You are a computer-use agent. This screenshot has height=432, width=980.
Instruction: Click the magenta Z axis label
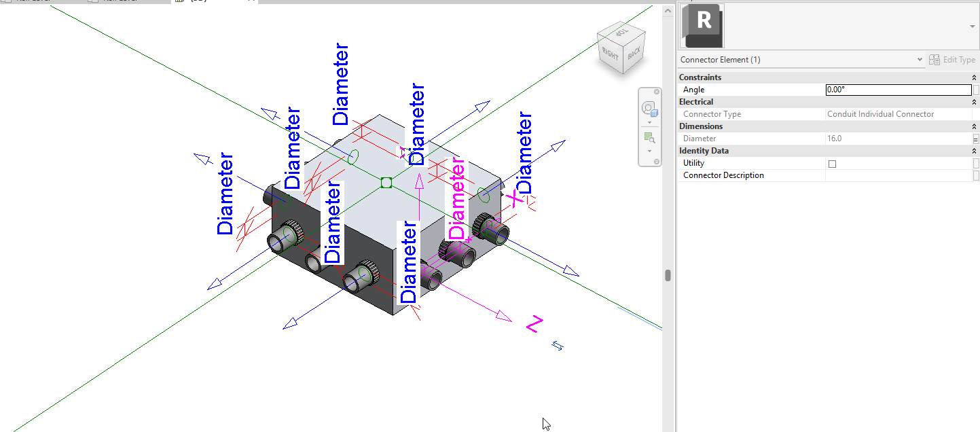[535, 325]
